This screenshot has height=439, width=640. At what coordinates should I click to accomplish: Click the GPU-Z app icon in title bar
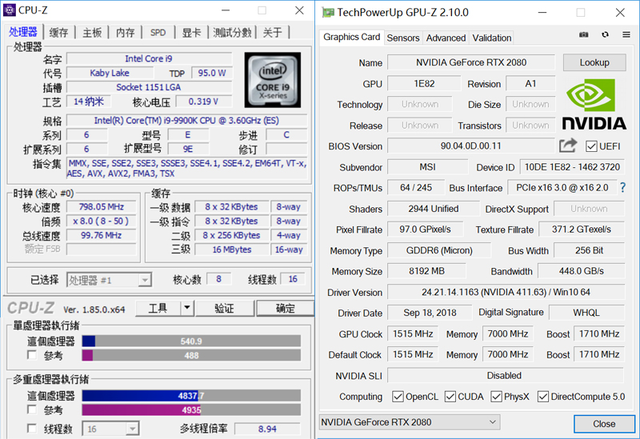tap(329, 10)
